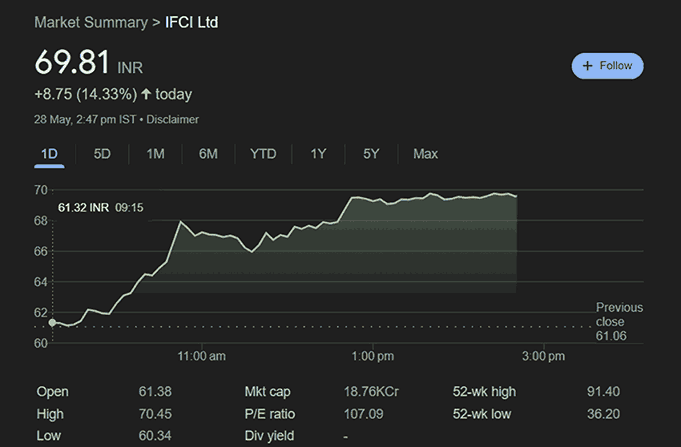The width and height of the screenshot is (681, 447).
Task: Click the Mkt cap value 18.76KCr
Action: [371, 391]
